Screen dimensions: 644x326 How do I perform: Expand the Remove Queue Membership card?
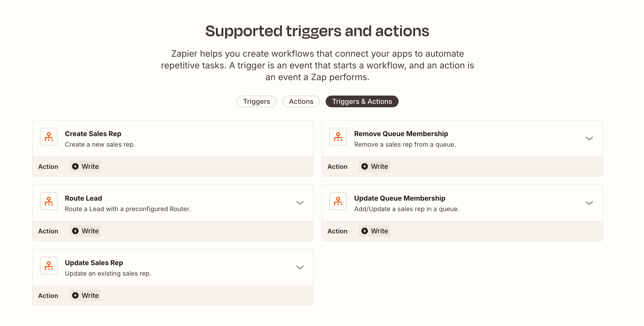click(589, 138)
